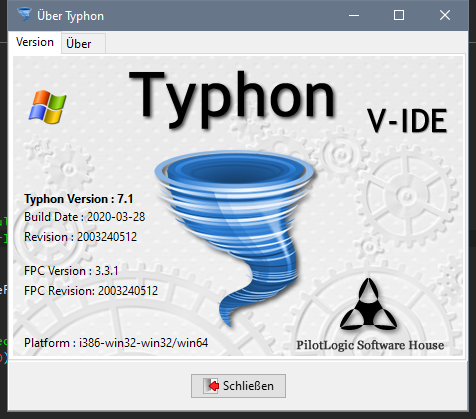Select the 'Typhon Version : 7.1' text
The image size is (476, 419).
79,199
